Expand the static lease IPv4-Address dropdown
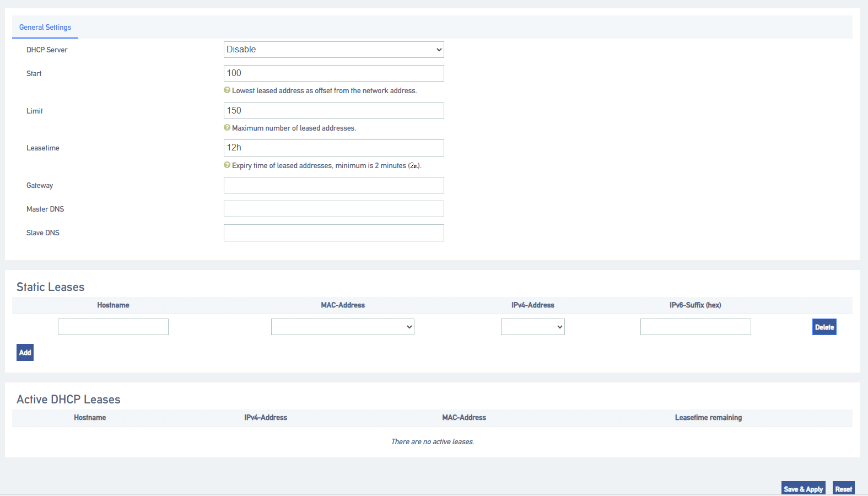 tap(533, 327)
